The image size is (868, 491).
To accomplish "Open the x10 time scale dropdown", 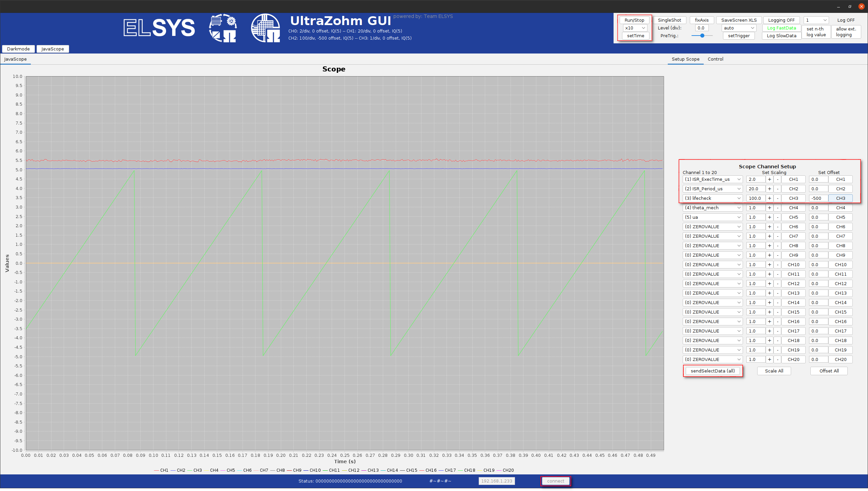I will (635, 28).
